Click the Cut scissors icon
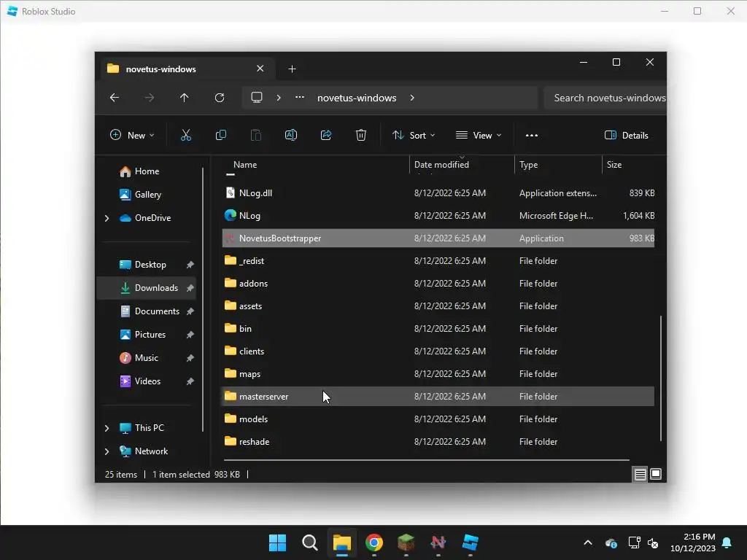Viewport: 747px width, 560px height. click(x=186, y=135)
